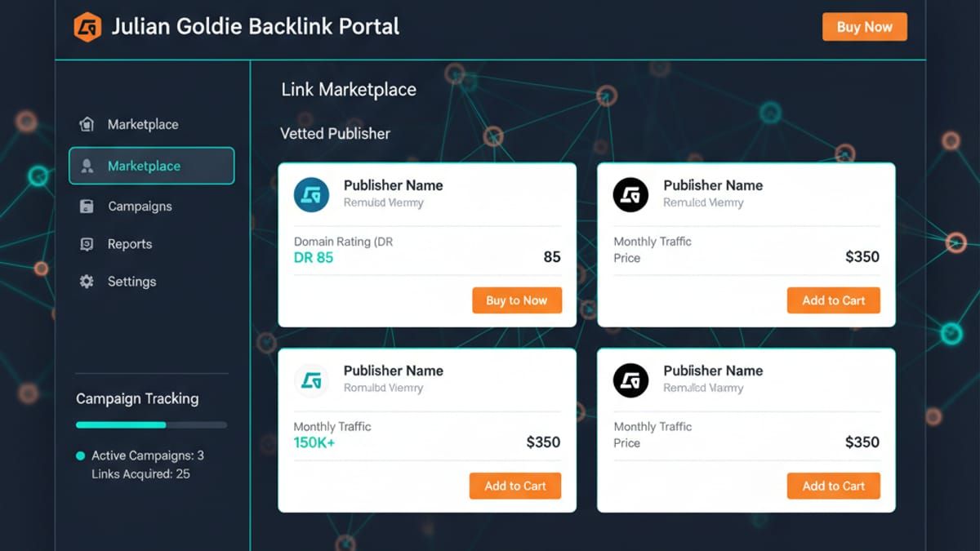Go to the Campaigns sidebar section
This screenshot has width=980, height=551.
(140, 207)
